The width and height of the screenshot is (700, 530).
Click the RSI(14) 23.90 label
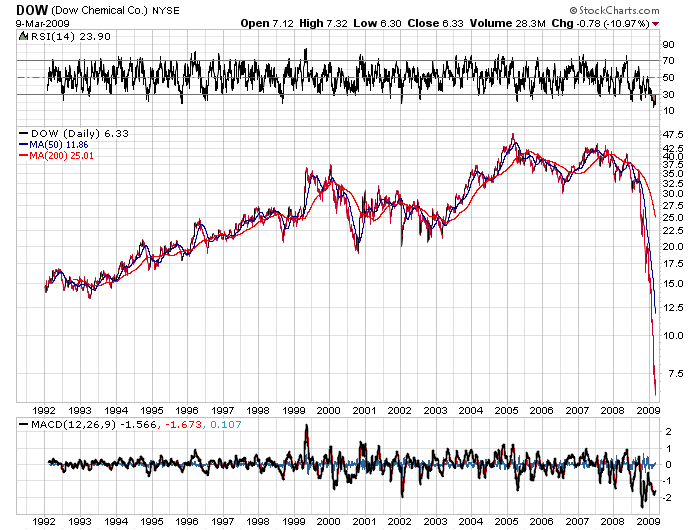[71, 36]
